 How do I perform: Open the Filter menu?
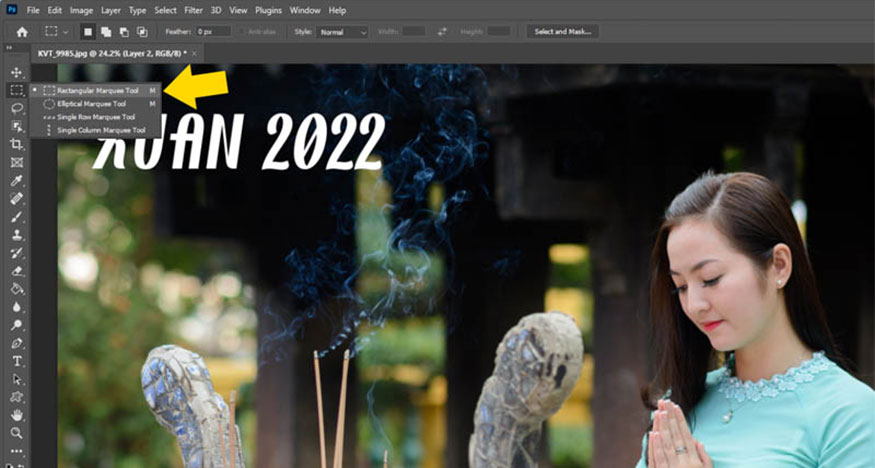pyautogui.click(x=192, y=10)
